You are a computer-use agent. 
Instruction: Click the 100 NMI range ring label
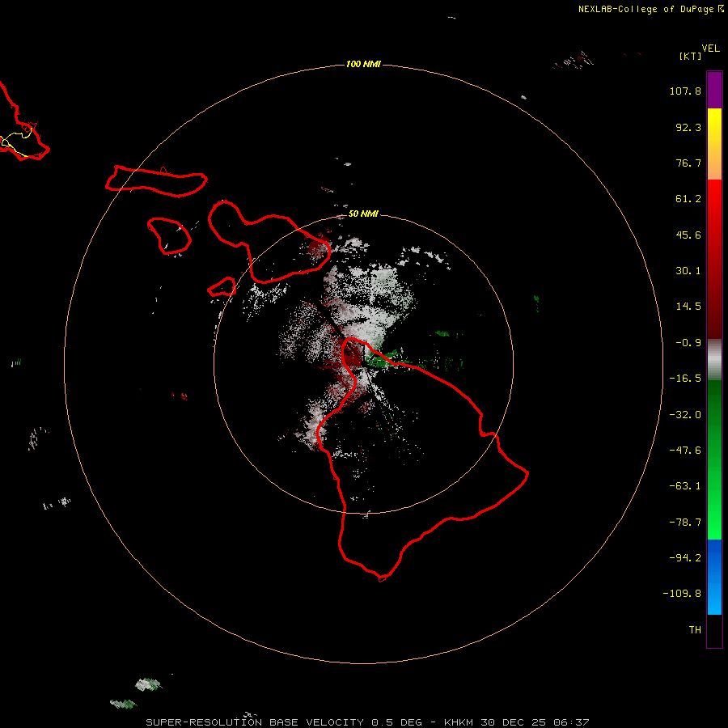click(x=363, y=64)
